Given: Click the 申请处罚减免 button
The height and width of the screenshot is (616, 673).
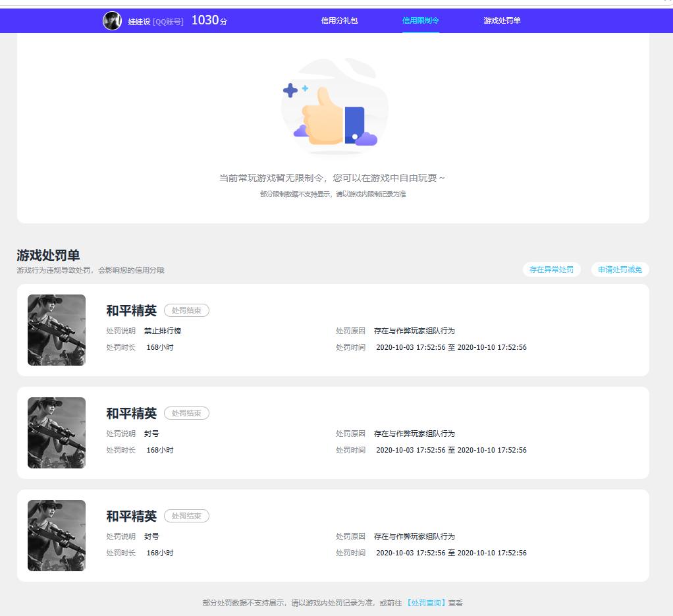Looking at the screenshot, I should [620, 269].
